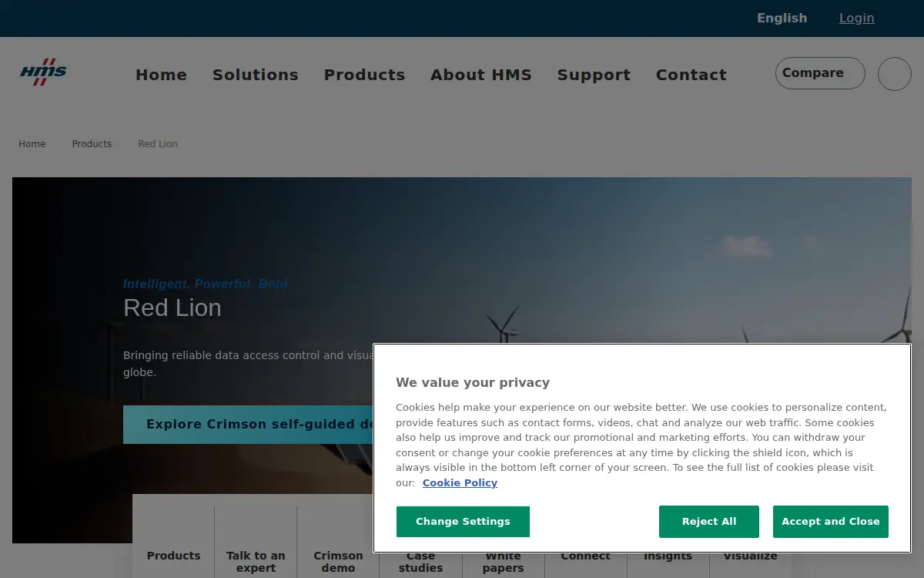The width and height of the screenshot is (924, 578).
Task: Click the round icon beside Compare
Action: (x=895, y=74)
